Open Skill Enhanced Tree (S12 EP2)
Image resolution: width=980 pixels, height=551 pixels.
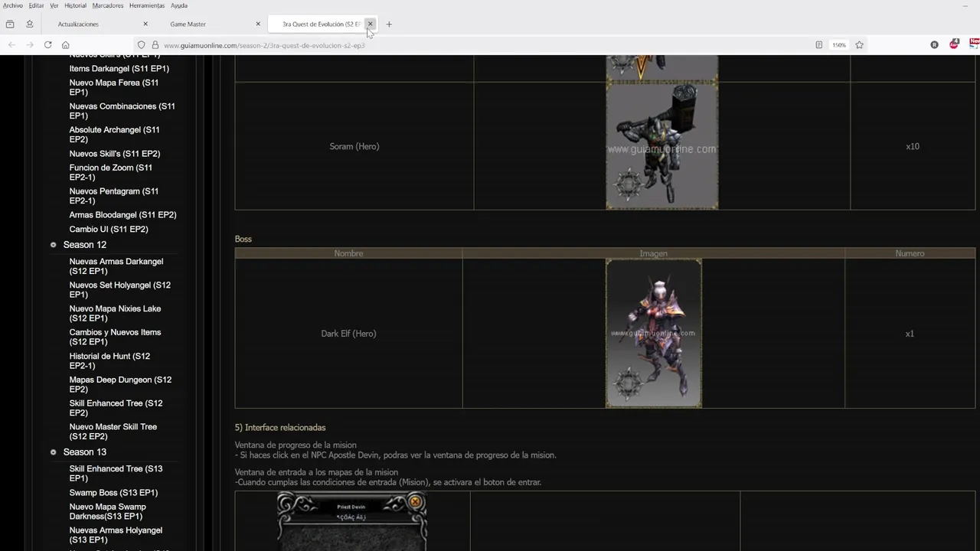pos(116,408)
